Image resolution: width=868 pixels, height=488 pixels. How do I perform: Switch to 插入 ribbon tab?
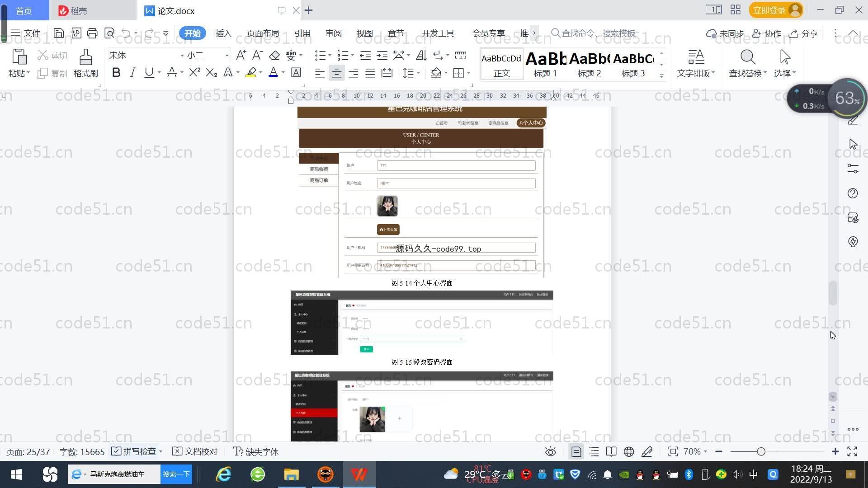(x=223, y=33)
